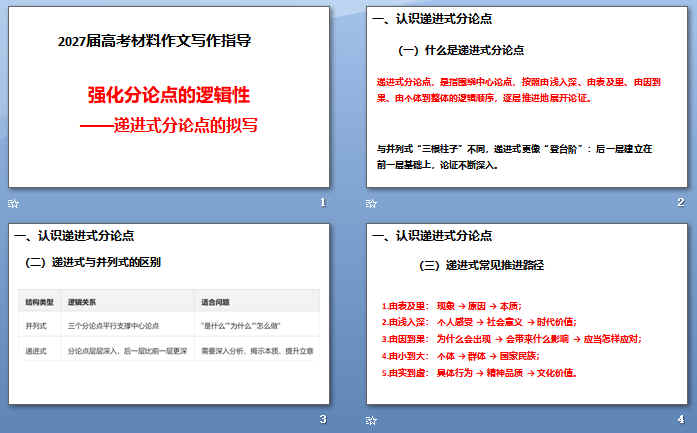Click the animation star icon below slide 4
697x433 pixels.
[x=371, y=420]
